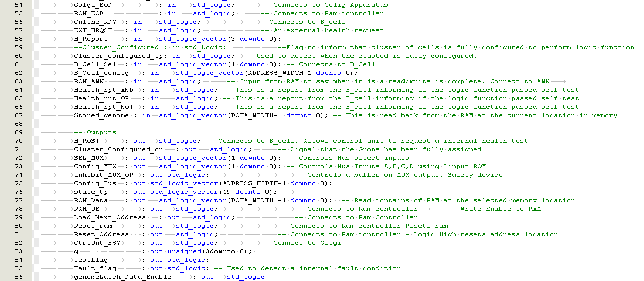Click the Load_Next_Address port name
Viewport: 644px width, 281px height.
click(110, 217)
